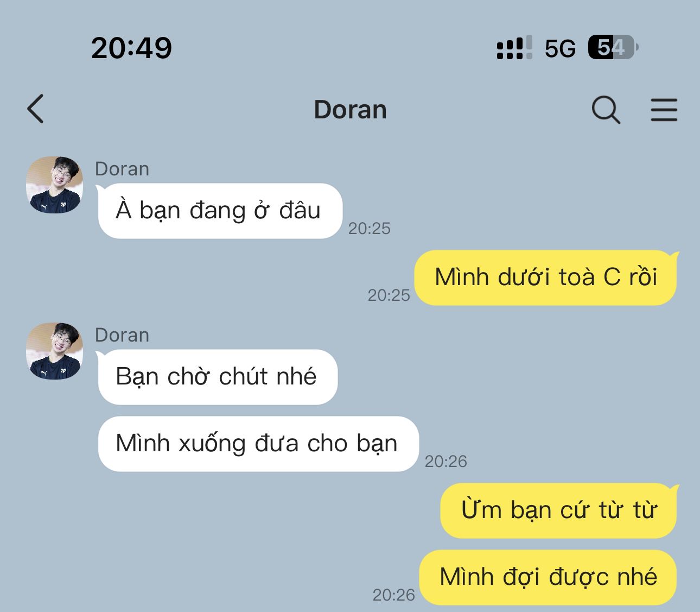The height and width of the screenshot is (612, 700).
Task: Tap the Doran chat title
Action: pyautogui.click(x=350, y=110)
